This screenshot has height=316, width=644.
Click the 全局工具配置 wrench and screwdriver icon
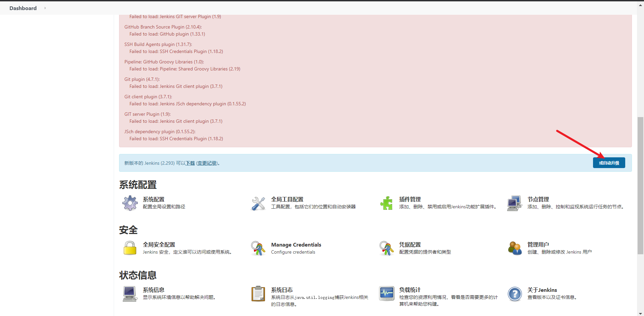click(258, 203)
